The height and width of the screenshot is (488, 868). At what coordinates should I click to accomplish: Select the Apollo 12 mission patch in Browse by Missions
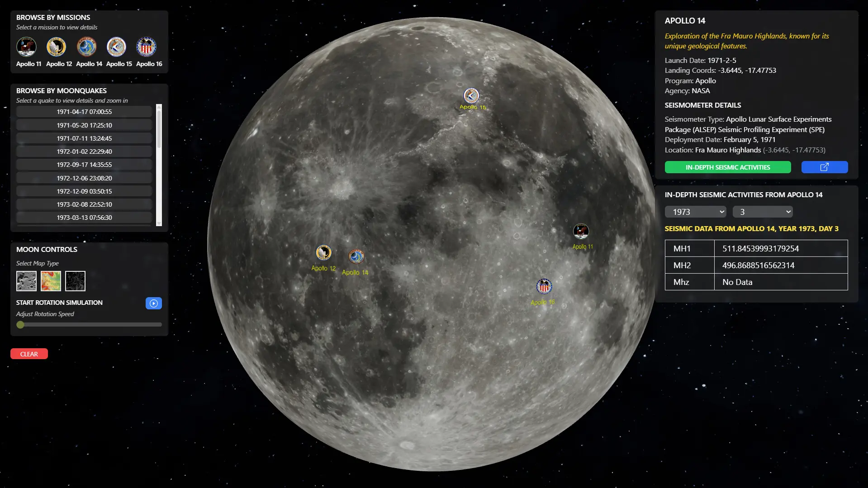coord(57,47)
